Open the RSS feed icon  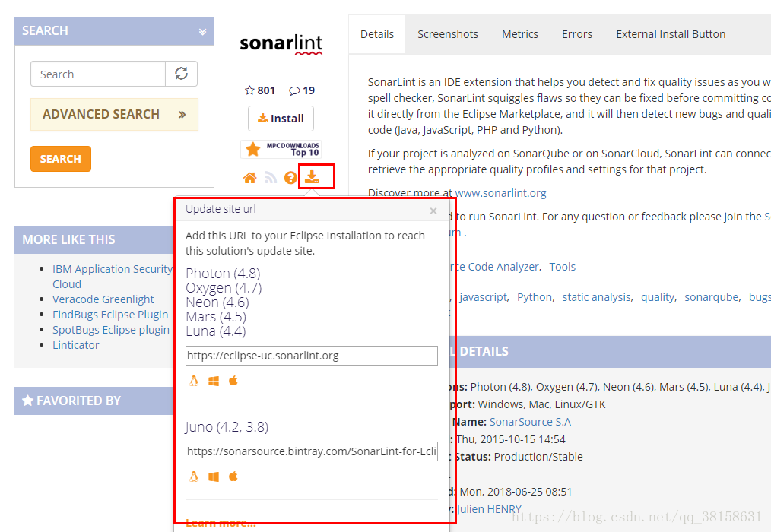(271, 176)
